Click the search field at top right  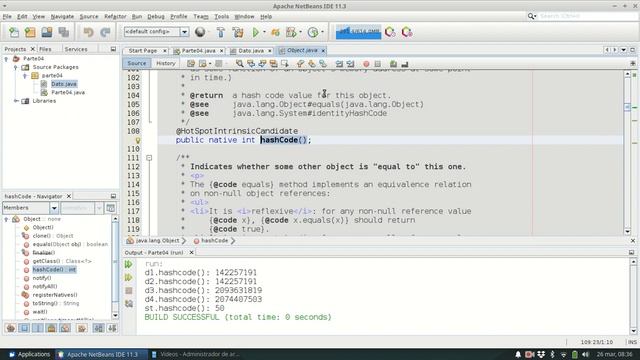click(x=587, y=16)
